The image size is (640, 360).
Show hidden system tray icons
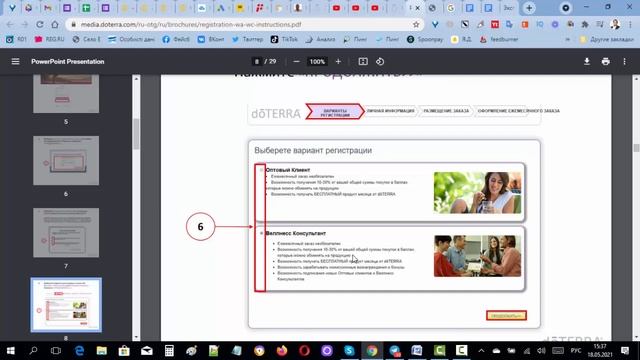pyautogui.click(x=481, y=351)
